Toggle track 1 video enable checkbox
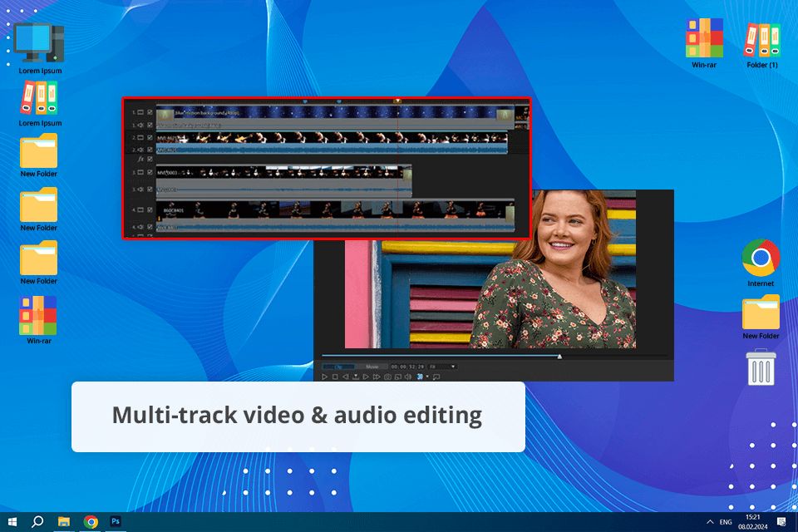This screenshot has height=532, width=798. [150, 112]
